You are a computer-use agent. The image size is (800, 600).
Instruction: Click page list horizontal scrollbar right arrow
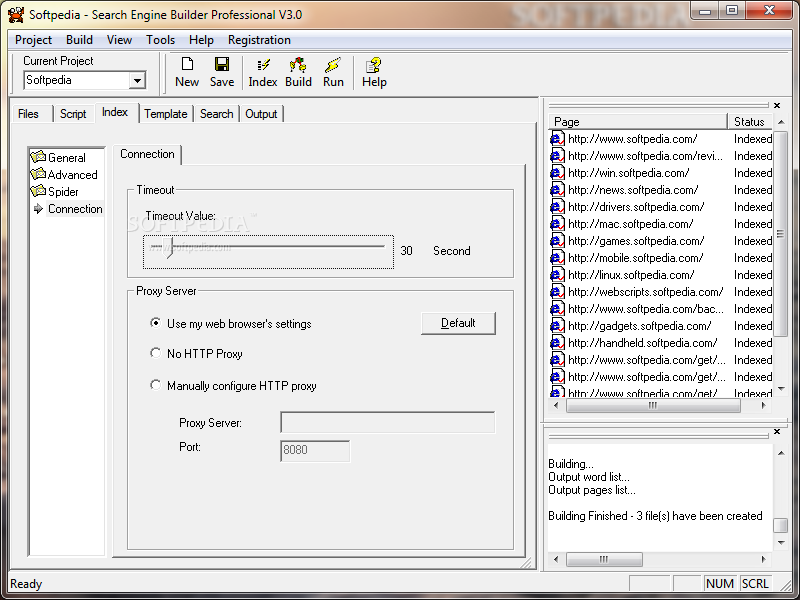coord(763,406)
